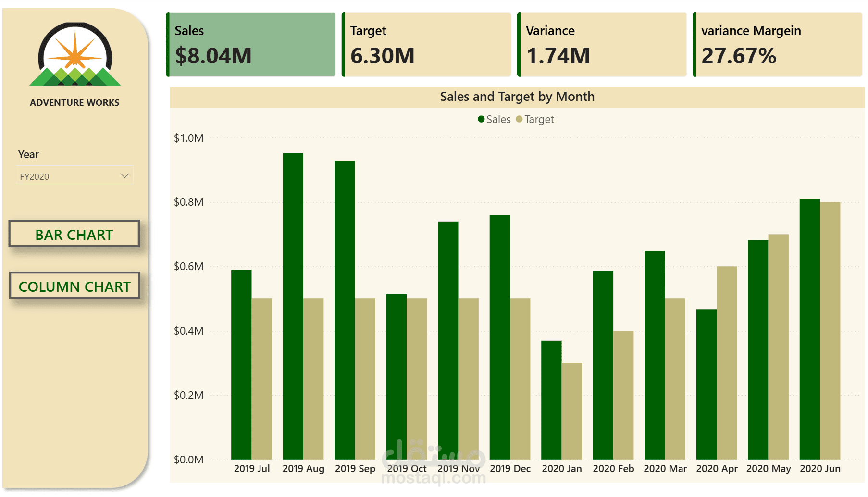
Task: Click the Sales legend marker
Action: click(x=481, y=119)
